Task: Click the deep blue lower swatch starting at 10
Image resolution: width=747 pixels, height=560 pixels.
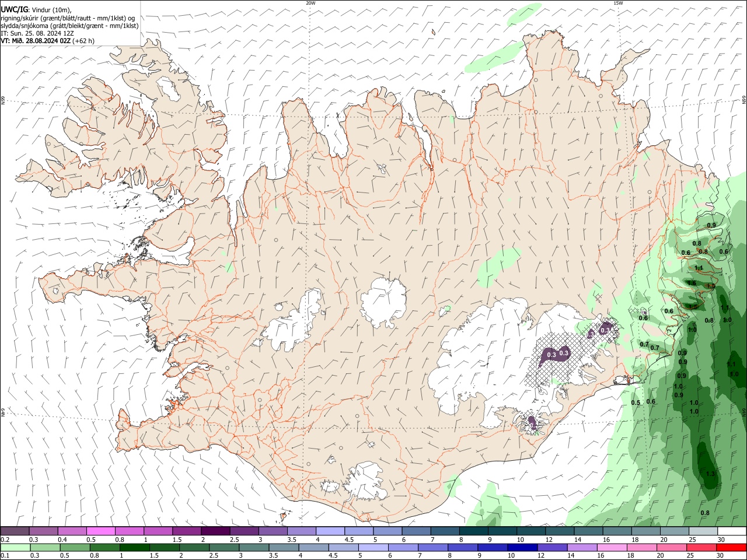Action: 522,547
